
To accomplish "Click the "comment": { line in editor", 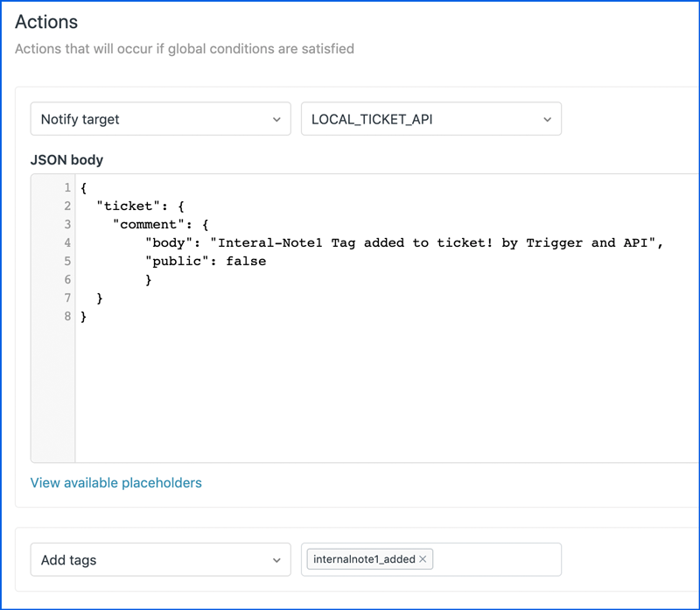I will 161,225.
